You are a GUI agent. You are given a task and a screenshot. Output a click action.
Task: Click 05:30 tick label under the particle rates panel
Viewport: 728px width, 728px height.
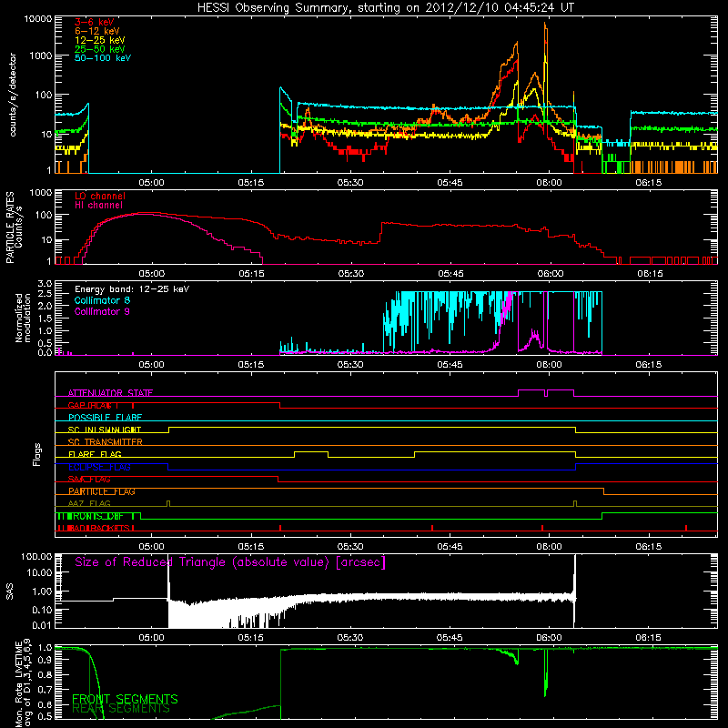coord(351,274)
